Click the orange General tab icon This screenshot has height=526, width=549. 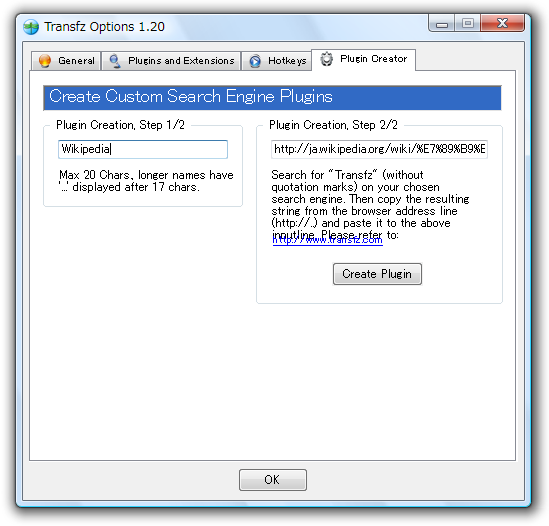click(x=45, y=61)
